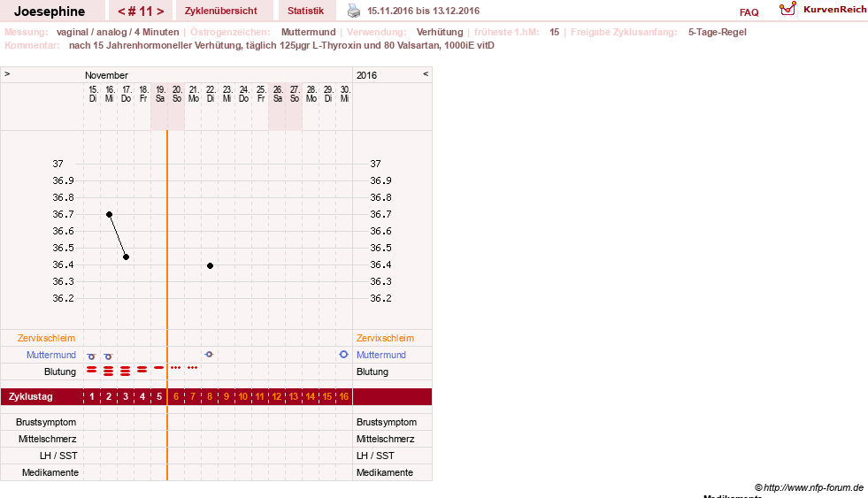Click the right Zervixschleim row label

tap(385, 338)
